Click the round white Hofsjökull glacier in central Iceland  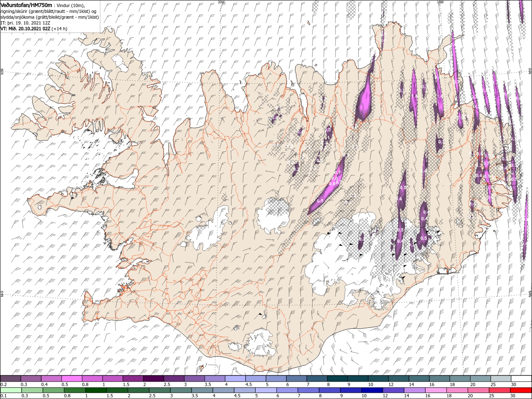tap(273, 215)
